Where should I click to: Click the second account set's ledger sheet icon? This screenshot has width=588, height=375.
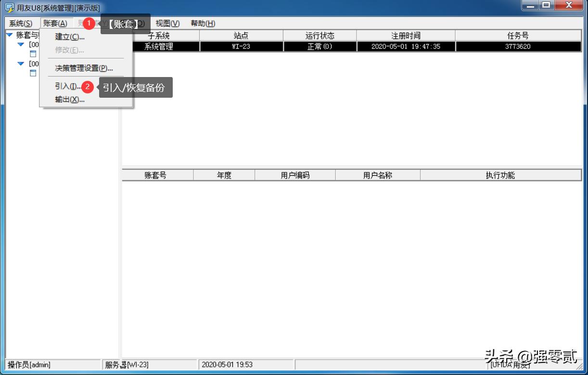[x=33, y=73]
